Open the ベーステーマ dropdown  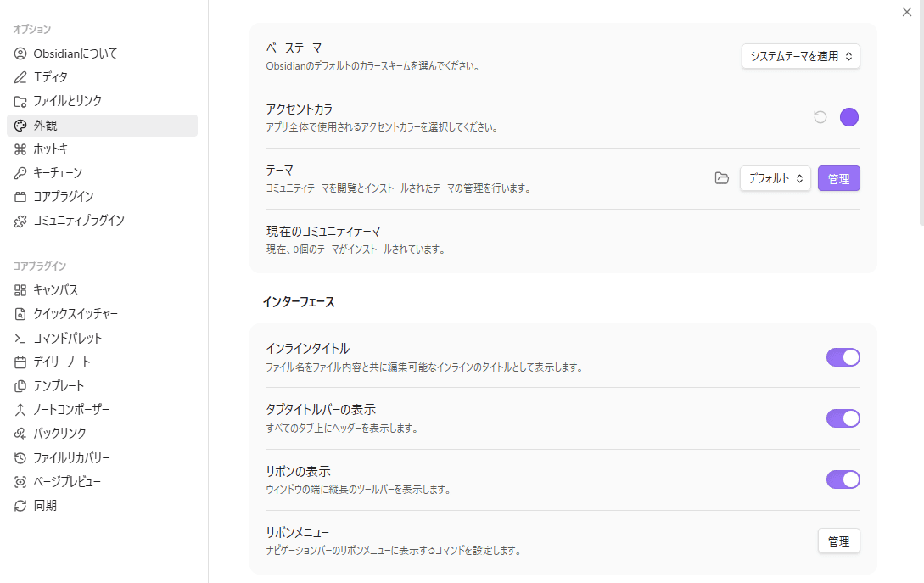tap(800, 56)
